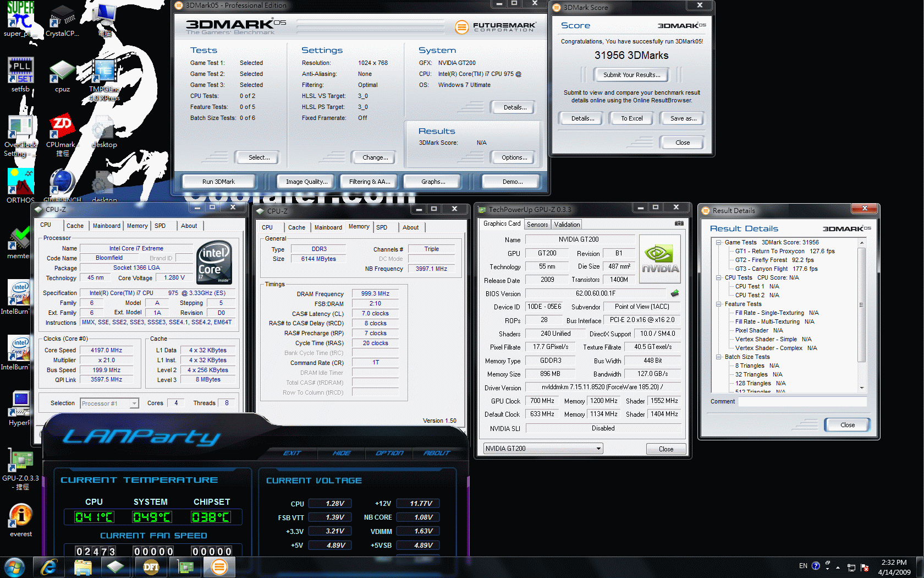Open the setfsb PLL SET desktop icon

tap(20, 75)
